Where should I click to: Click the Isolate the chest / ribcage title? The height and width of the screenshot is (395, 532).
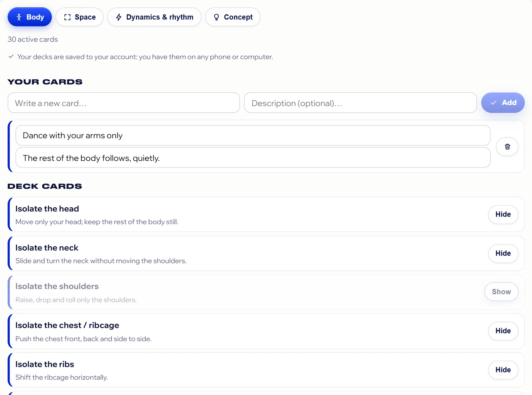point(67,325)
